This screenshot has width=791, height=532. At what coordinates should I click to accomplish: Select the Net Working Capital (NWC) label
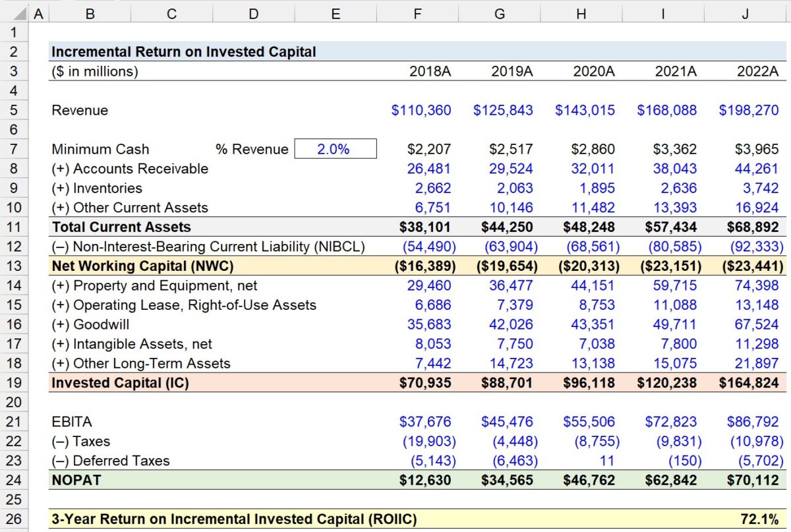(x=142, y=266)
